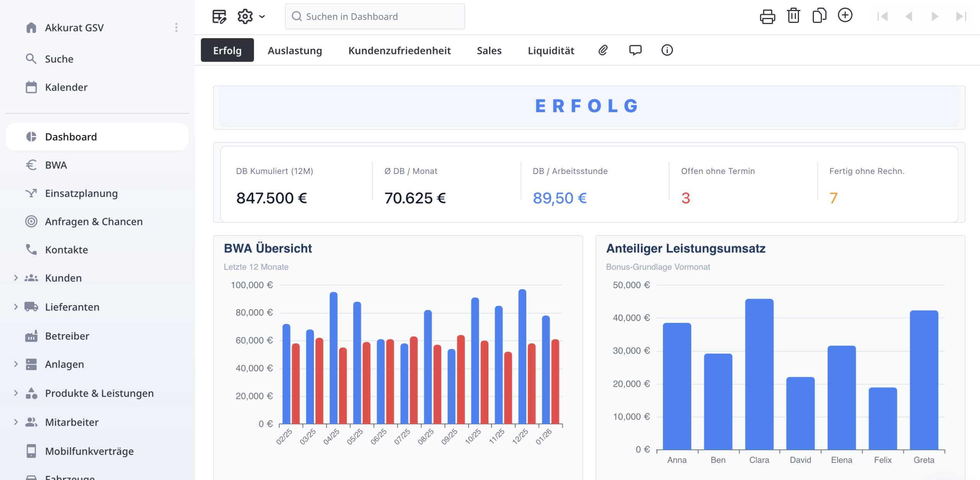This screenshot has height=480, width=980.
Task: Open the Akkurat GSV three-dot menu
Action: pyautogui.click(x=176, y=28)
